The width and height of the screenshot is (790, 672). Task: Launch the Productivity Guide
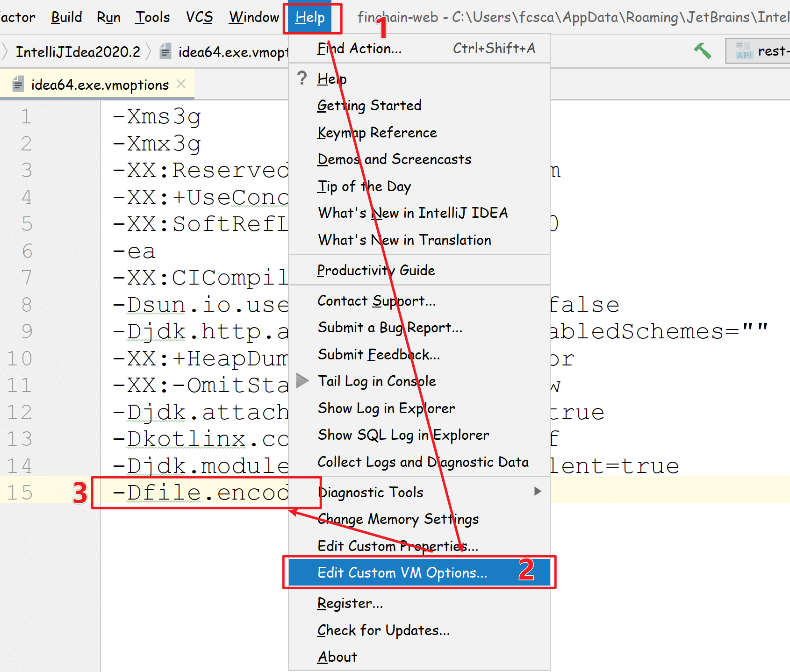pos(419,271)
